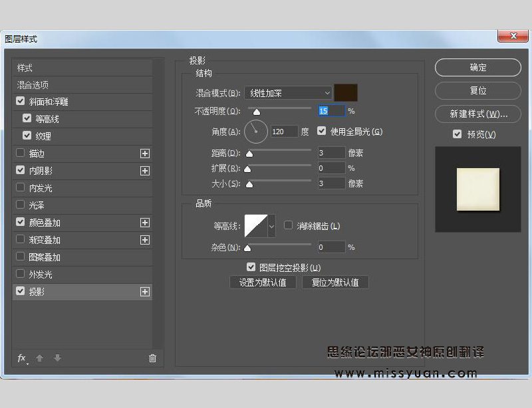Click the 设置为默认值 button

[263, 282]
